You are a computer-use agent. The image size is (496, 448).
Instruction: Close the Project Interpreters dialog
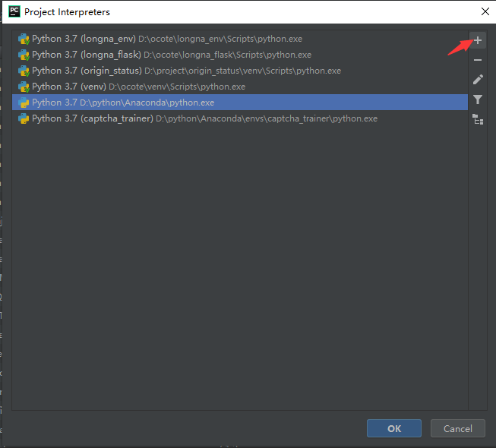[x=485, y=11]
